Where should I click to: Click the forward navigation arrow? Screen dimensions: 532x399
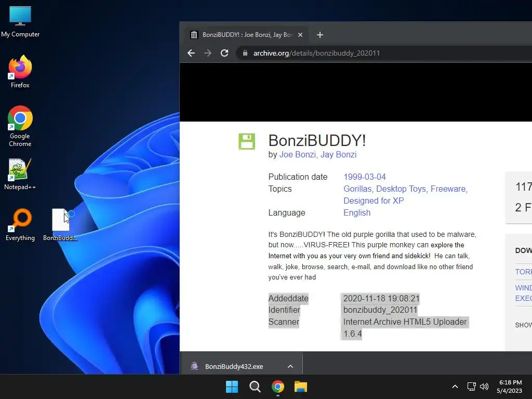(208, 53)
